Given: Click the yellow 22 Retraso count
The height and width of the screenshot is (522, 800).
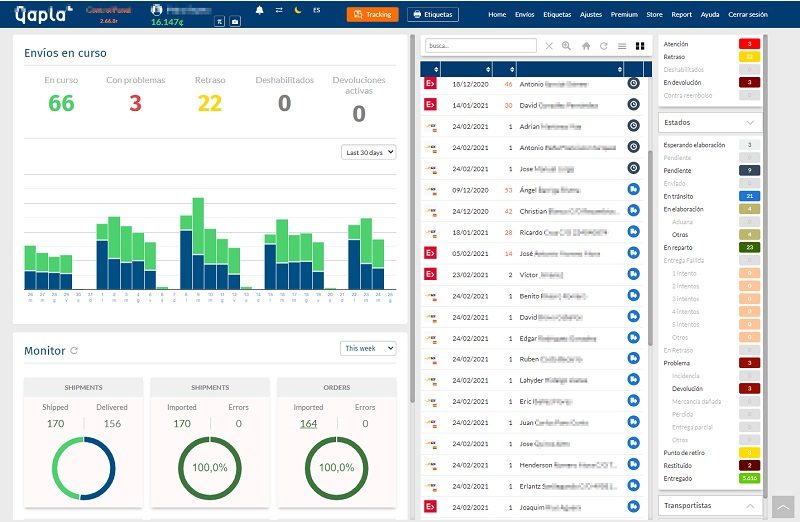Looking at the screenshot, I should click(210, 103).
